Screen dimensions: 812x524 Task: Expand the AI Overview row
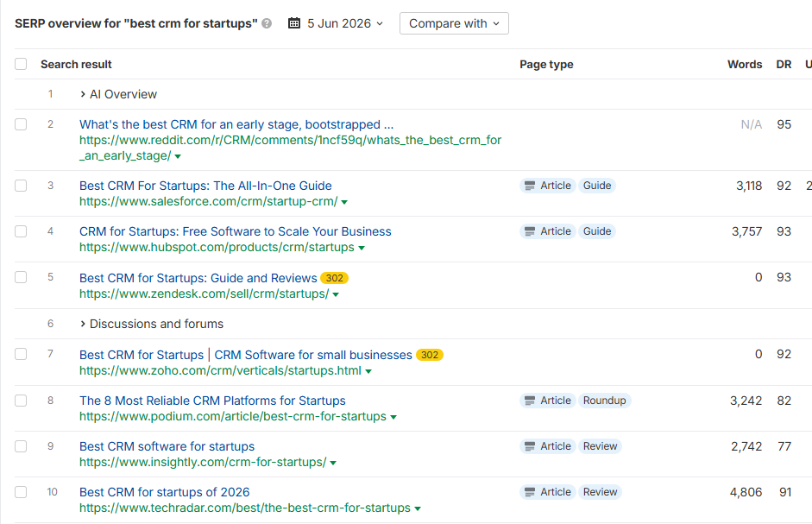118,94
